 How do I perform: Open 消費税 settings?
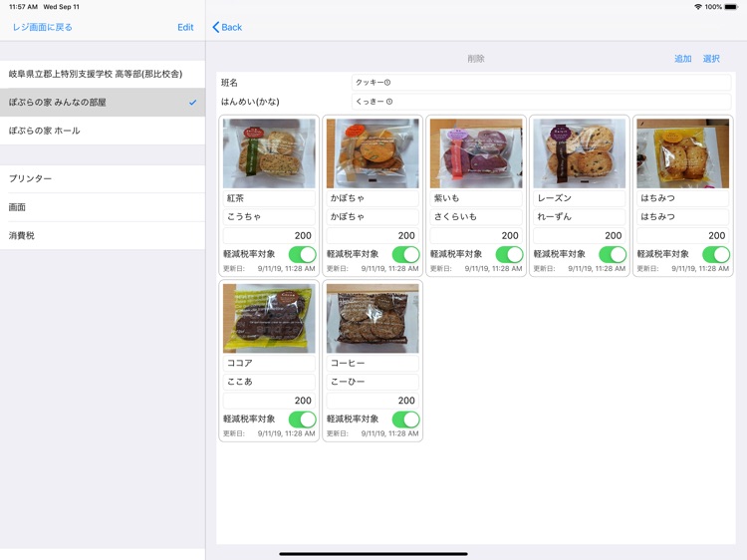coord(103,235)
